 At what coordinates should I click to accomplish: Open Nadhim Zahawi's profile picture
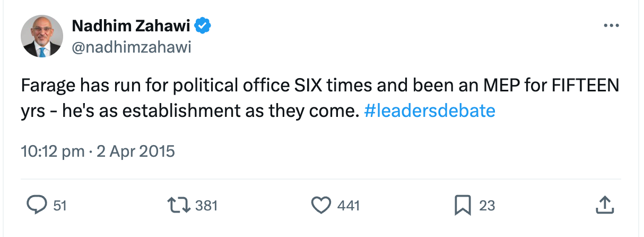click(x=42, y=36)
